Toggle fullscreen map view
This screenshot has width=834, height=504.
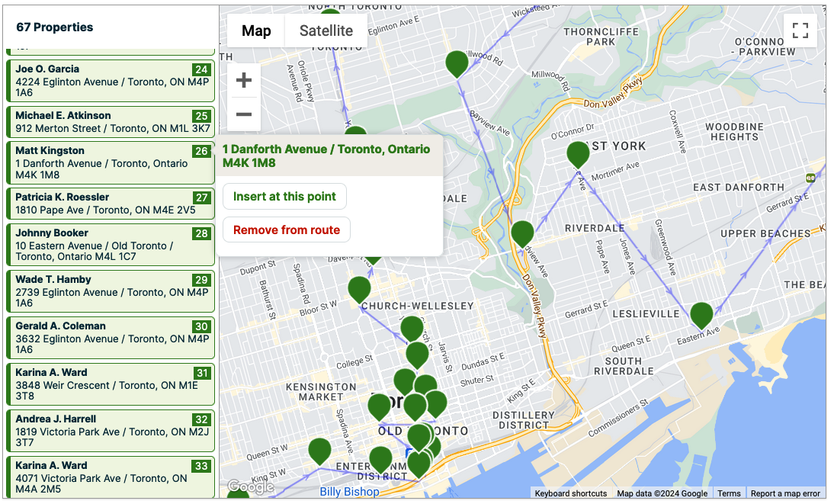tap(800, 31)
